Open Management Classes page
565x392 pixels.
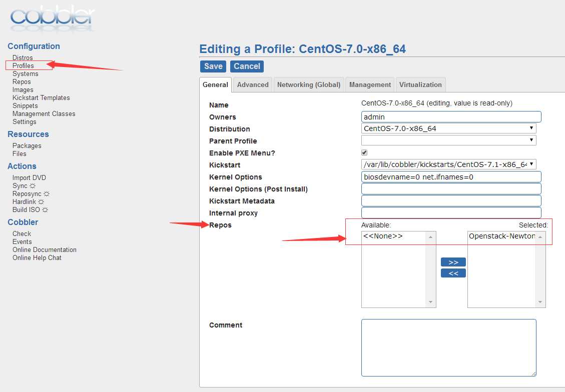pos(44,113)
